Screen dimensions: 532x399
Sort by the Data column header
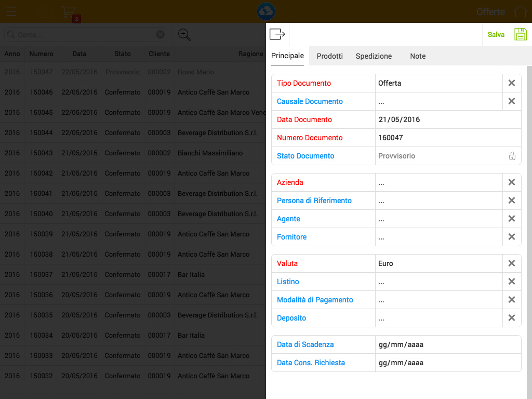click(79, 54)
